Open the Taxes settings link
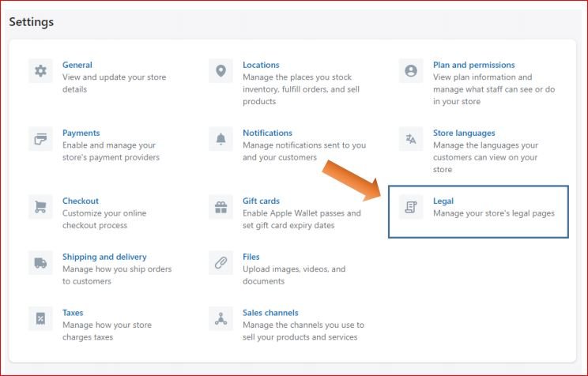 [x=73, y=313]
